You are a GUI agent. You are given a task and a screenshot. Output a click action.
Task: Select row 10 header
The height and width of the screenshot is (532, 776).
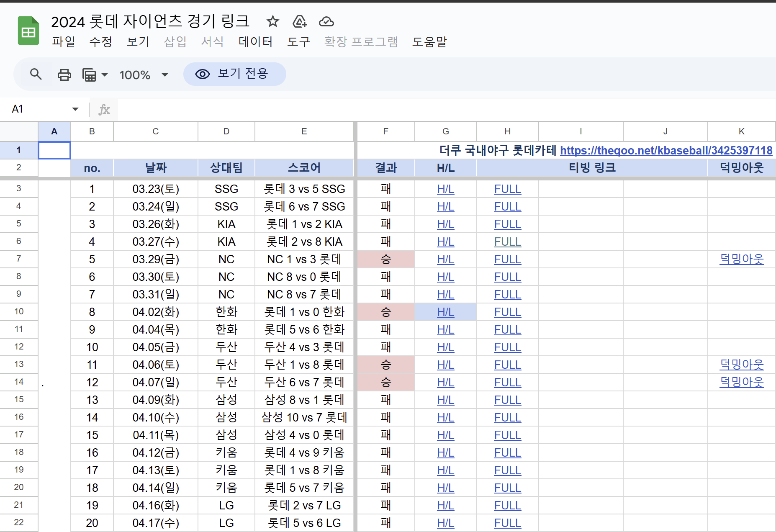(19, 311)
